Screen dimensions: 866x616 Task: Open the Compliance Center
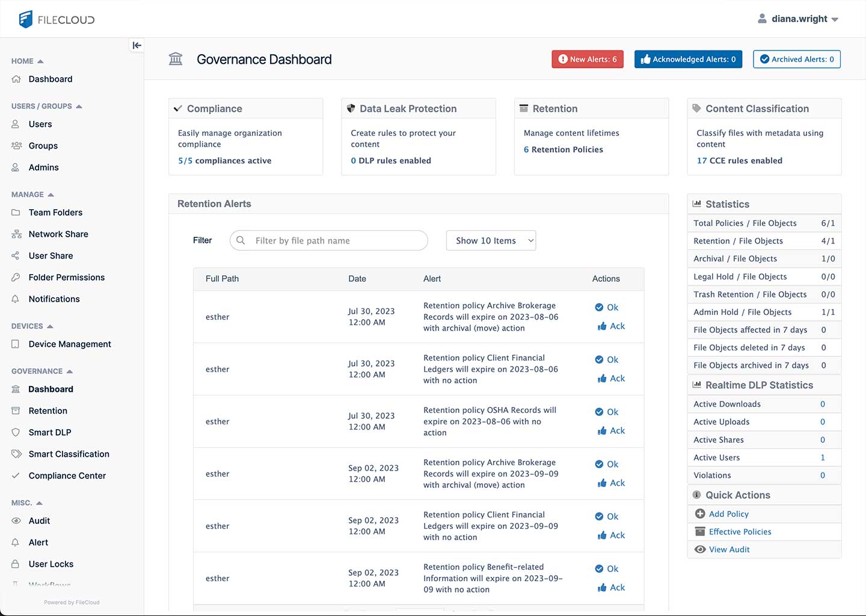(66, 475)
